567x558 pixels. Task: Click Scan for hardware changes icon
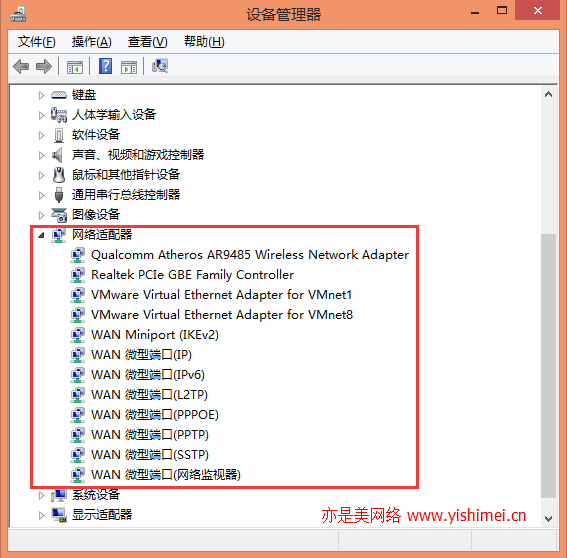(x=160, y=66)
